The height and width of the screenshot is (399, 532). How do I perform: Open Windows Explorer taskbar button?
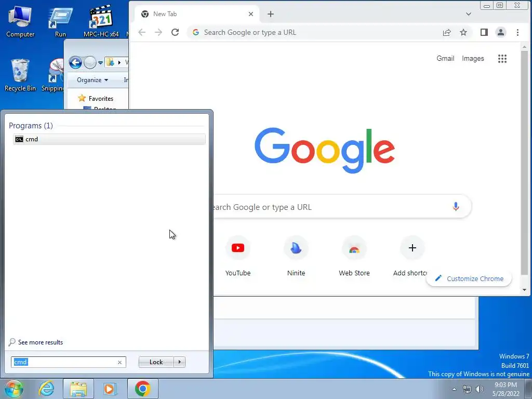tap(78, 389)
